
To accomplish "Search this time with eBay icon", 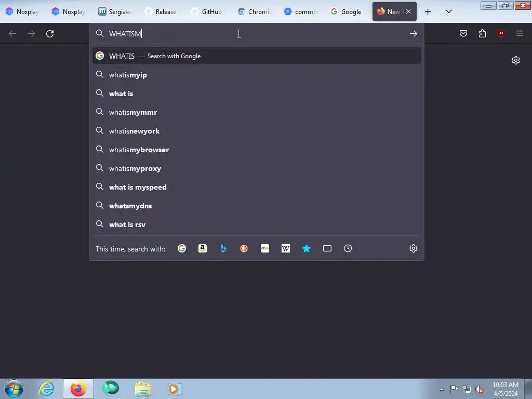I will tap(265, 249).
